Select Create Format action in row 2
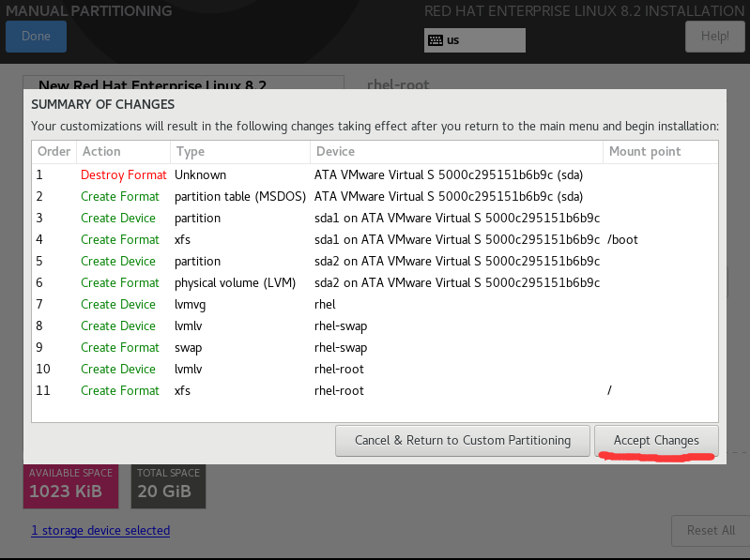The height and width of the screenshot is (560, 750). (x=119, y=196)
